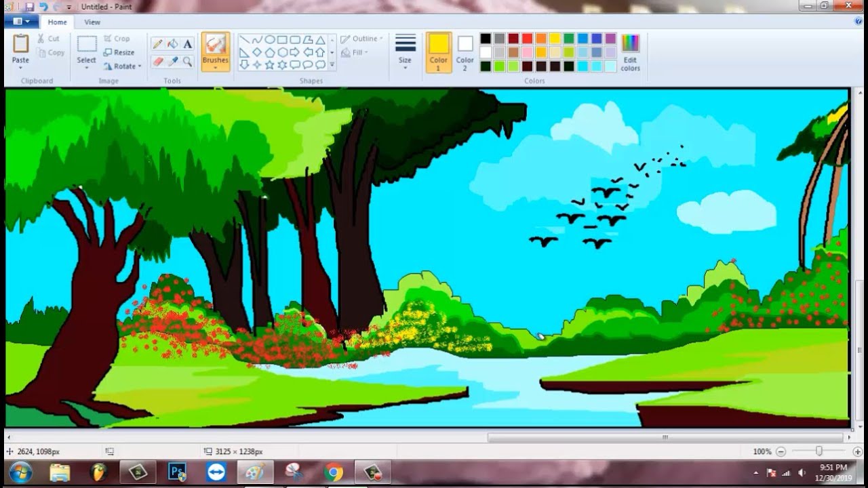The height and width of the screenshot is (488, 868).
Task: Open the Size line thickness dropdown
Action: (405, 52)
